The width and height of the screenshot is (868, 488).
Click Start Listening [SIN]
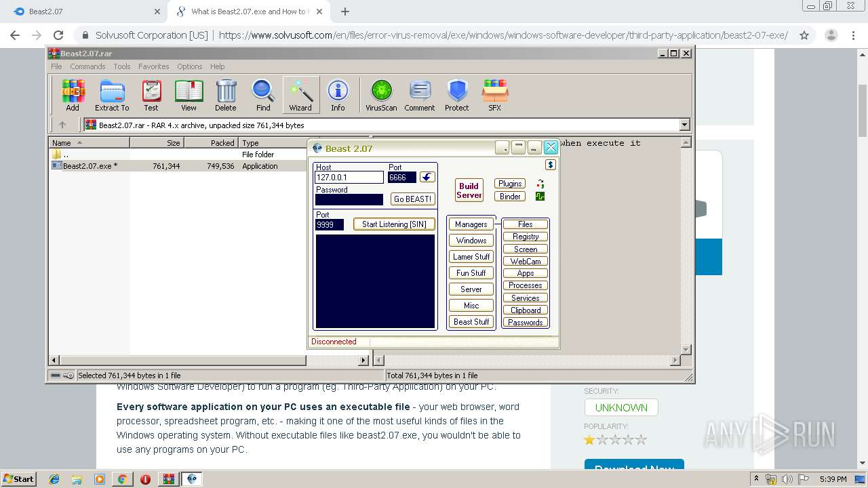pyautogui.click(x=394, y=224)
